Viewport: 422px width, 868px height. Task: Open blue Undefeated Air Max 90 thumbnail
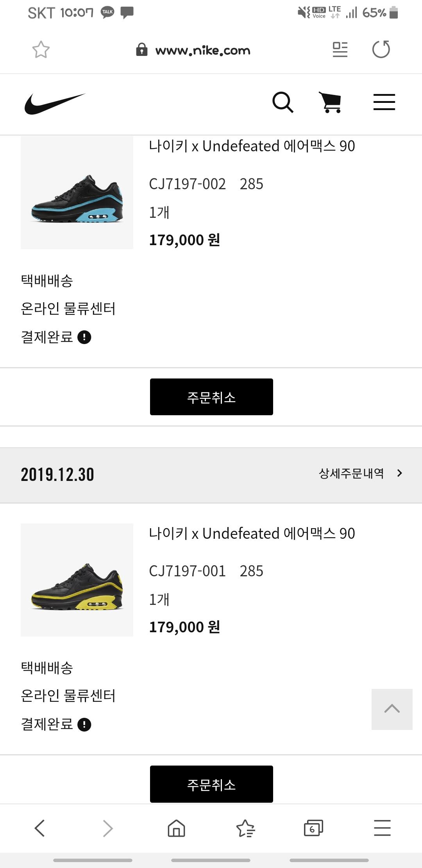[x=77, y=193]
